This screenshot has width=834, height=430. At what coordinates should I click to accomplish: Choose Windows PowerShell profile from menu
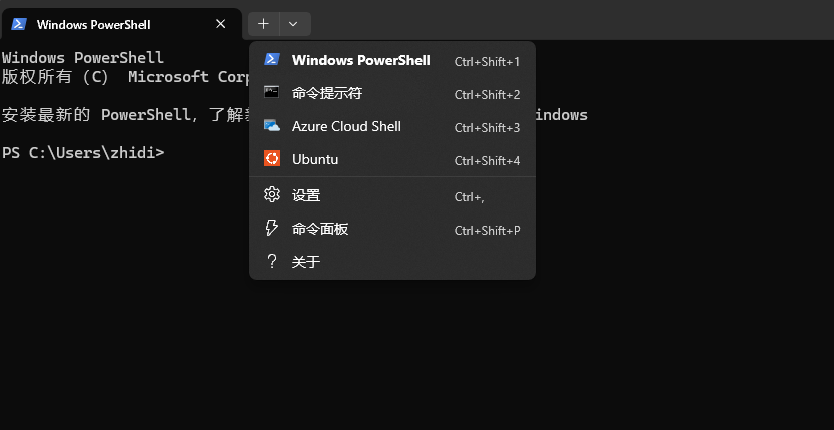click(x=361, y=60)
